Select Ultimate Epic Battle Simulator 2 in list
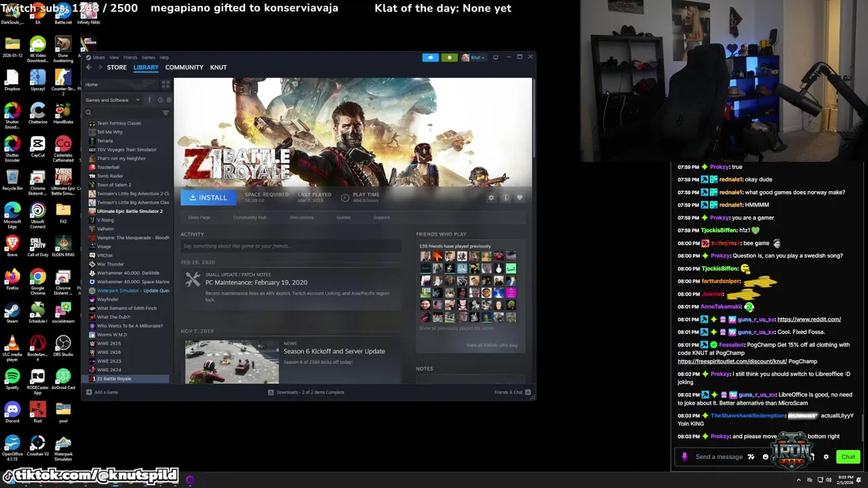868x488 pixels. 130,211
